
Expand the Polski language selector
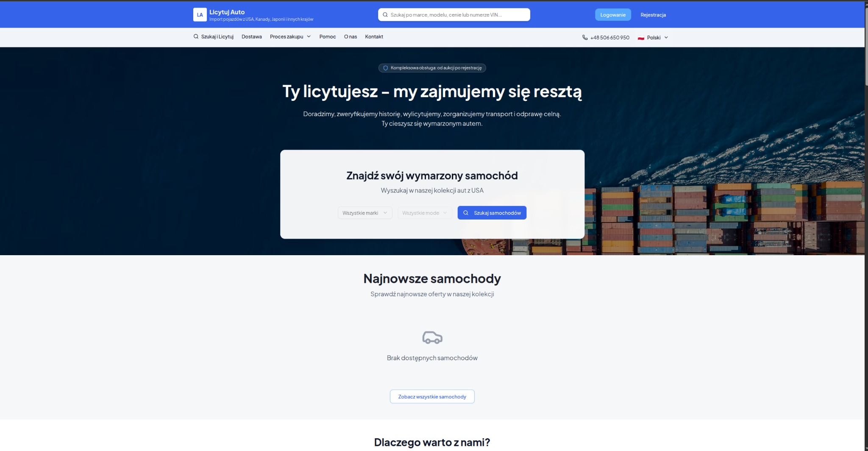654,37
